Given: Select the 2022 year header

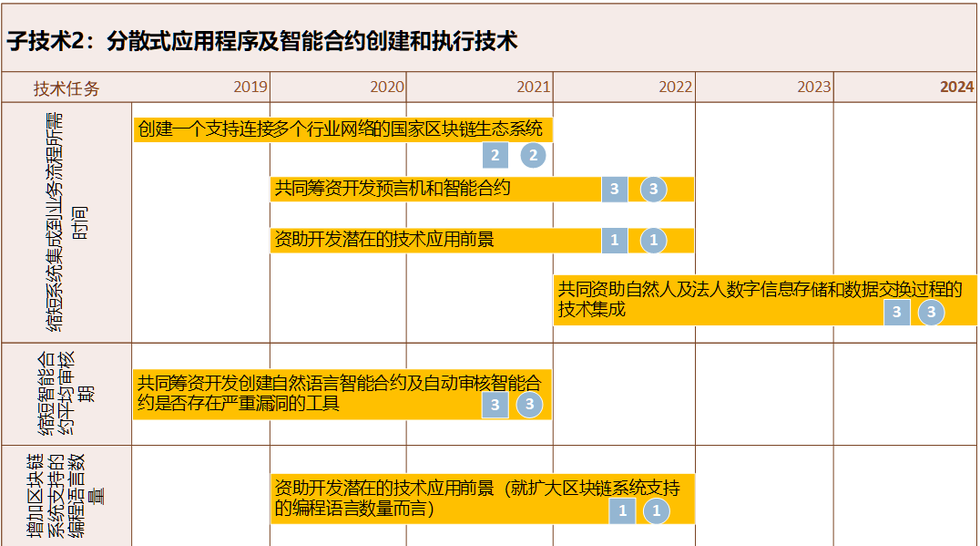Looking at the screenshot, I should [675, 87].
